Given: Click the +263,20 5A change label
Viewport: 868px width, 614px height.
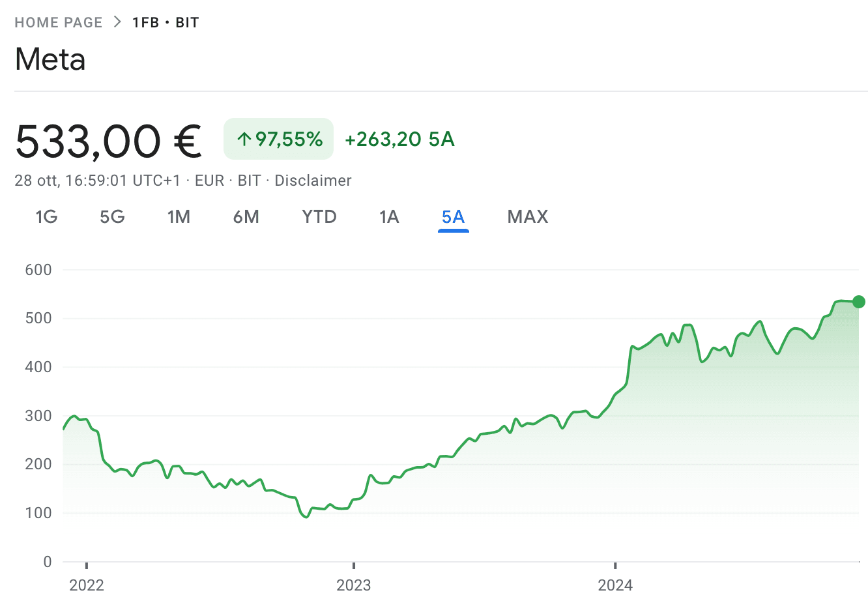Looking at the screenshot, I should click(x=399, y=139).
